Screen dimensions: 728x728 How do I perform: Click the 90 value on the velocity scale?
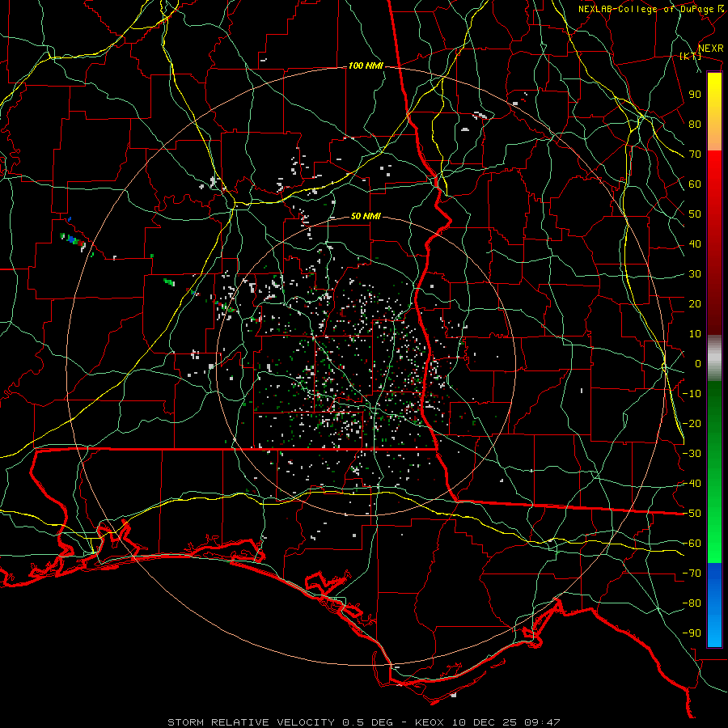click(x=695, y=95)
